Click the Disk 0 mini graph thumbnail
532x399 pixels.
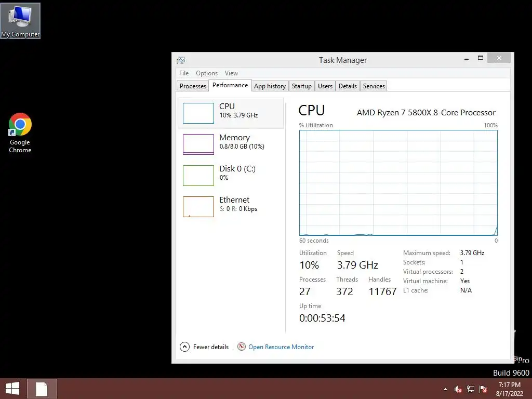(198, 176)
